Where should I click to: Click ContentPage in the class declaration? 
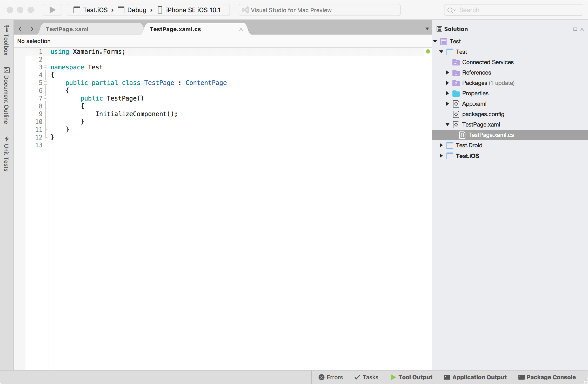206,83
